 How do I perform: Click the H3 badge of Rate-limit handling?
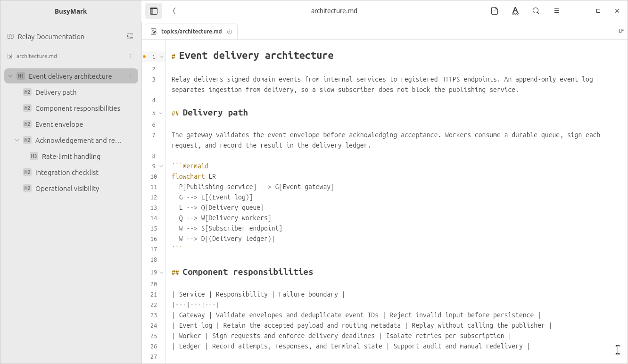pos(34,156)
